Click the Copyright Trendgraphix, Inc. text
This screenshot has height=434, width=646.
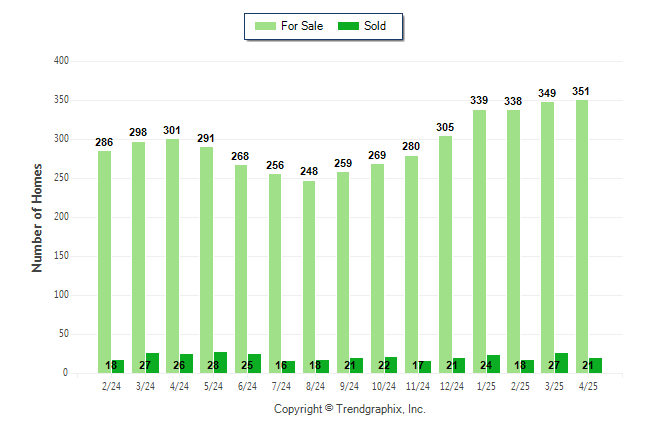point(350,409)
